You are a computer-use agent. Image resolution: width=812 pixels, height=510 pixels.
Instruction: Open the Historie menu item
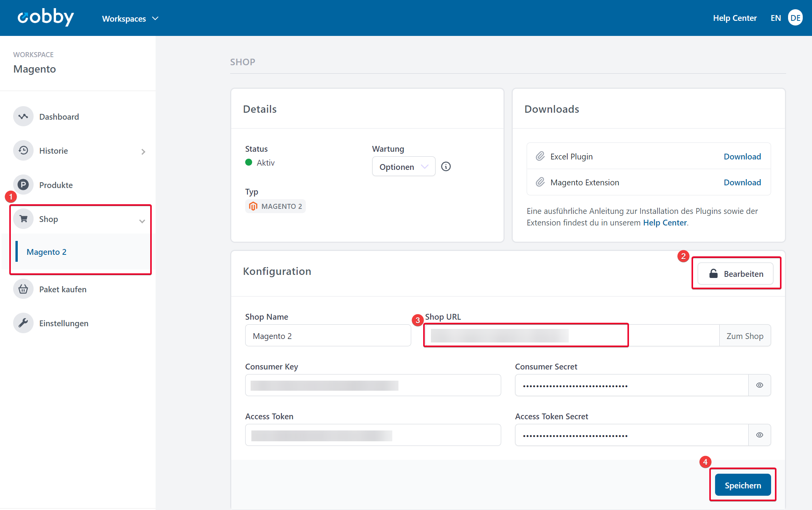[54, 151]
